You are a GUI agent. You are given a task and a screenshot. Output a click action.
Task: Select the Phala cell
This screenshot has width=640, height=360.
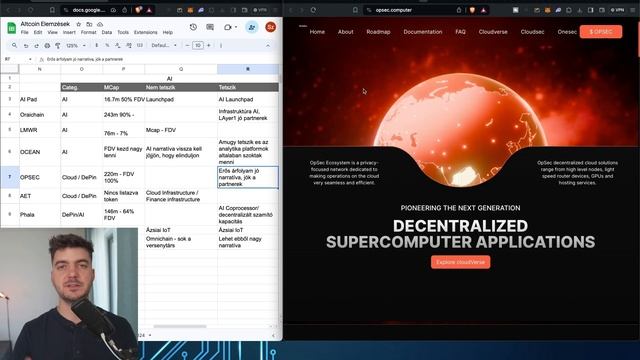[x=40, y=214]
